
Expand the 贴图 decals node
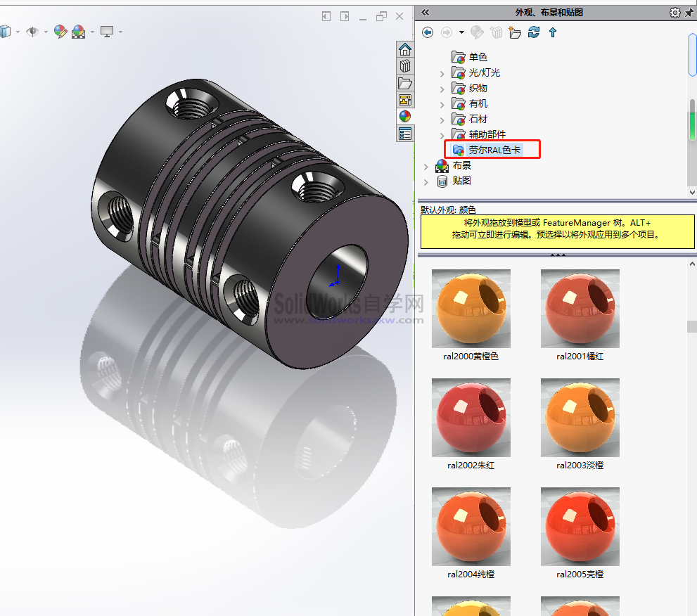tap(426, 182)
